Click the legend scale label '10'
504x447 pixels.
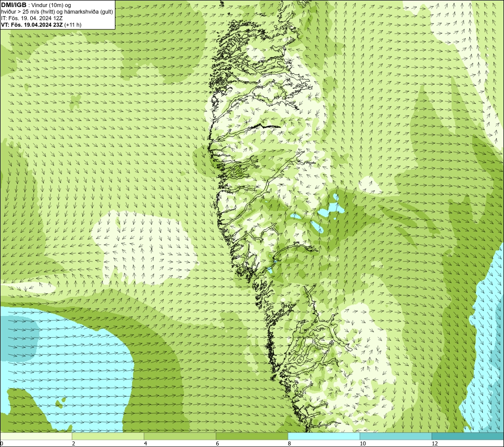tap(363, 443)
